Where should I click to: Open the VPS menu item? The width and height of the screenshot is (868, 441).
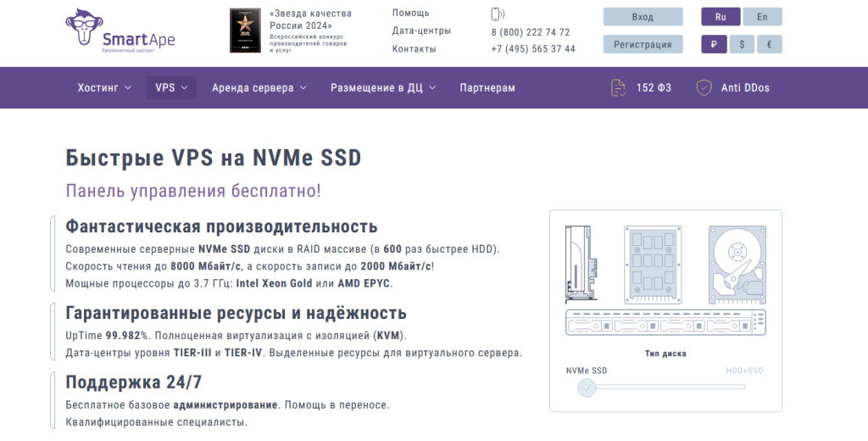171,87
